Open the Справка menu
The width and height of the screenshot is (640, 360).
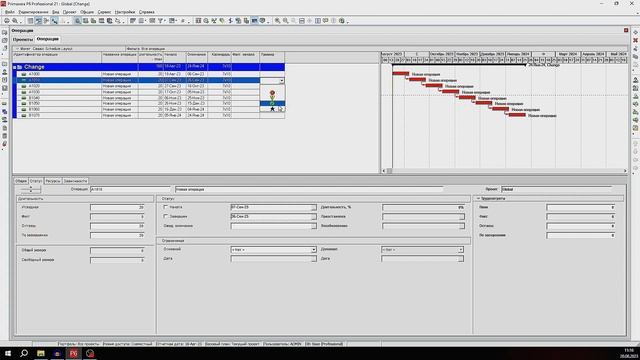coord(147,12)
